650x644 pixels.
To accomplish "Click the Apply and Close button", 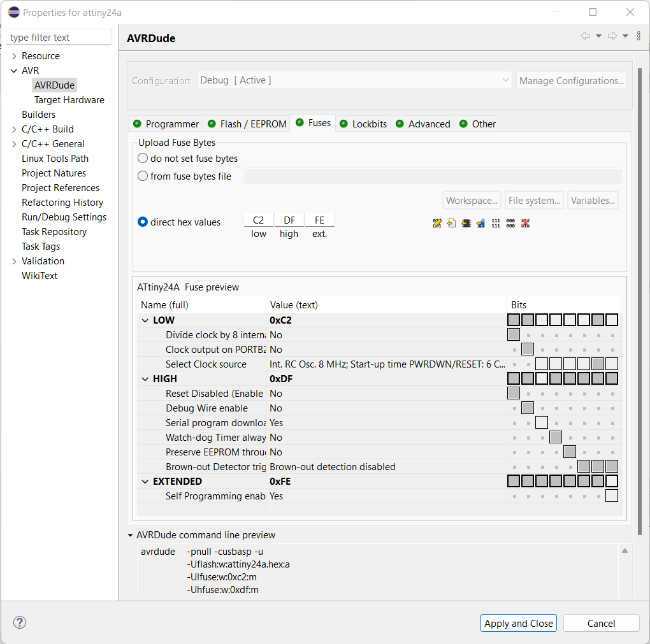I will [518, 623].
